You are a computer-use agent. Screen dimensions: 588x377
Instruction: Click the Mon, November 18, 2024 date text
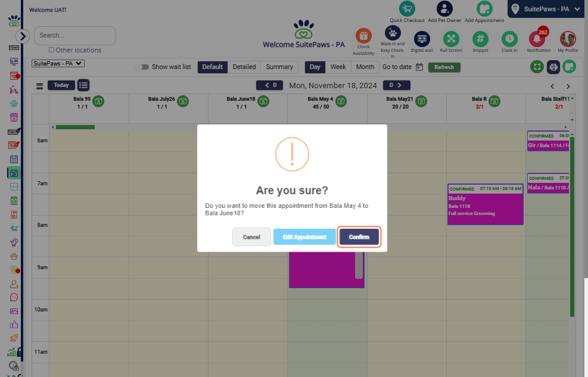pyautogui.click(x=333, y=85)
